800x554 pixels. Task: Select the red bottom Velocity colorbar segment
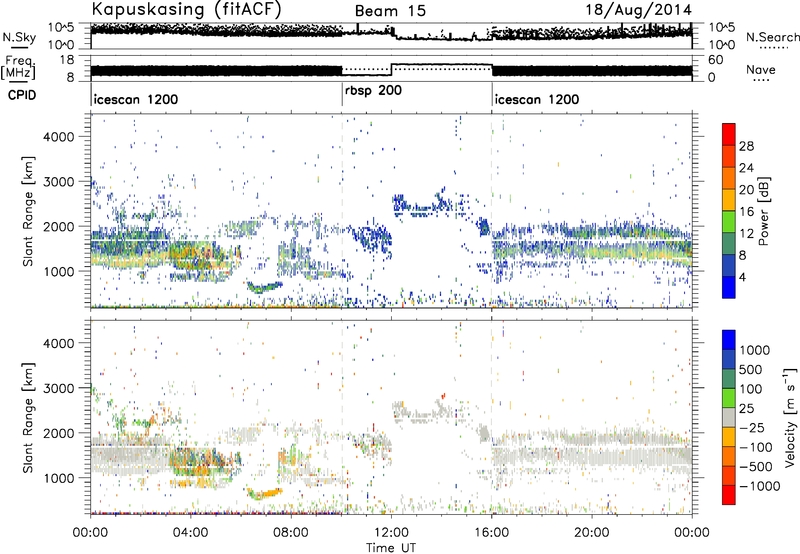coord(729,494)
